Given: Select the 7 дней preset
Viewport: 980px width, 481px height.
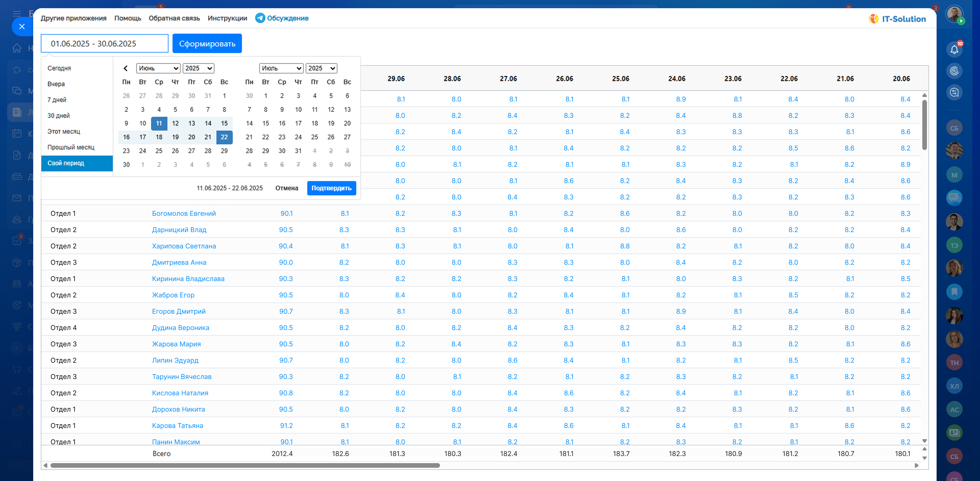Looking at the screenshot, I should [x=57, y=100].
